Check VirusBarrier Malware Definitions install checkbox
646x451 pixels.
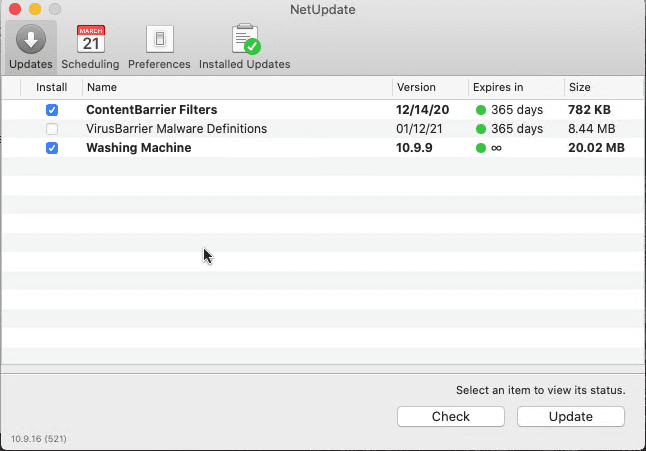pos(52,129)
